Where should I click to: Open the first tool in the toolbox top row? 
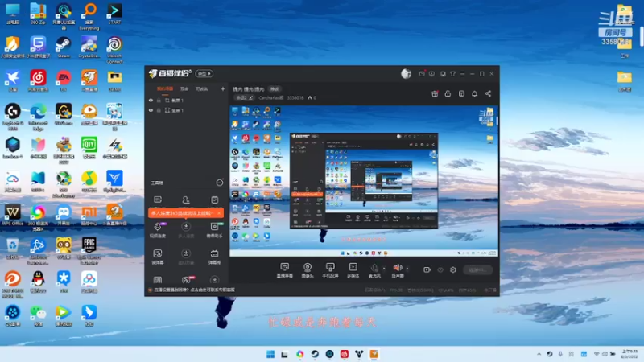[158, 200]
